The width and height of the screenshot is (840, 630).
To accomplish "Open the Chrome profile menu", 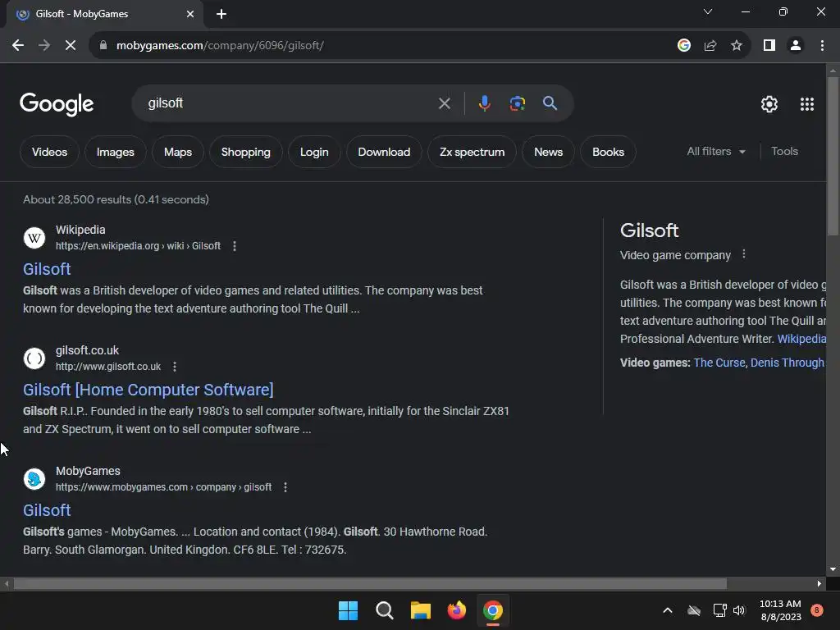I will pyautogui.click(x=796, y=46).
